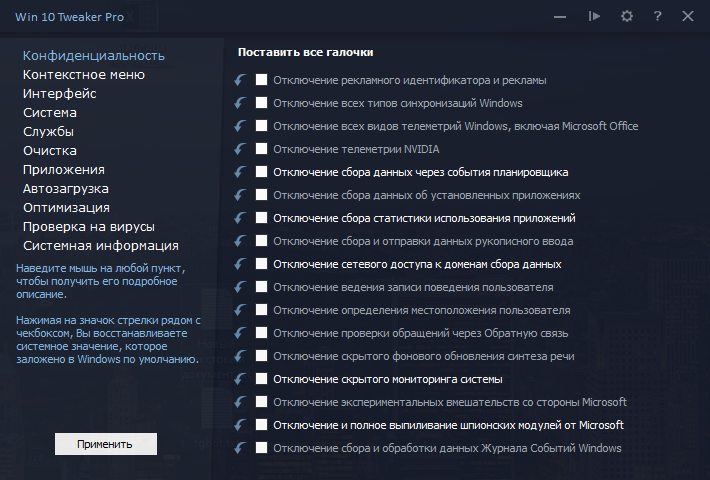Check Отключение определения местоположения пользователя
Screen dimensions: 710x480
(x=261, y=310)
